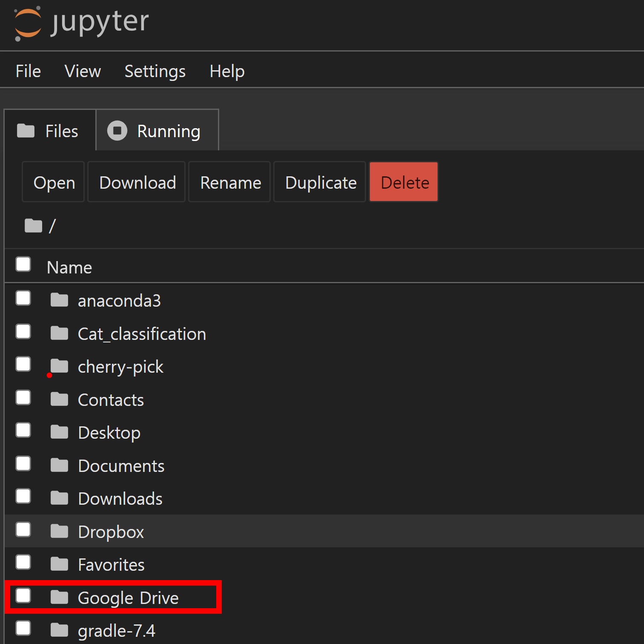Click the Google Drive folder icon

pos(59,597)
